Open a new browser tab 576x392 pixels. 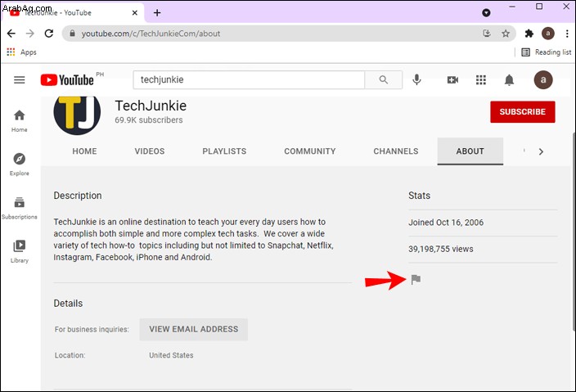click(x=157, y=13)
